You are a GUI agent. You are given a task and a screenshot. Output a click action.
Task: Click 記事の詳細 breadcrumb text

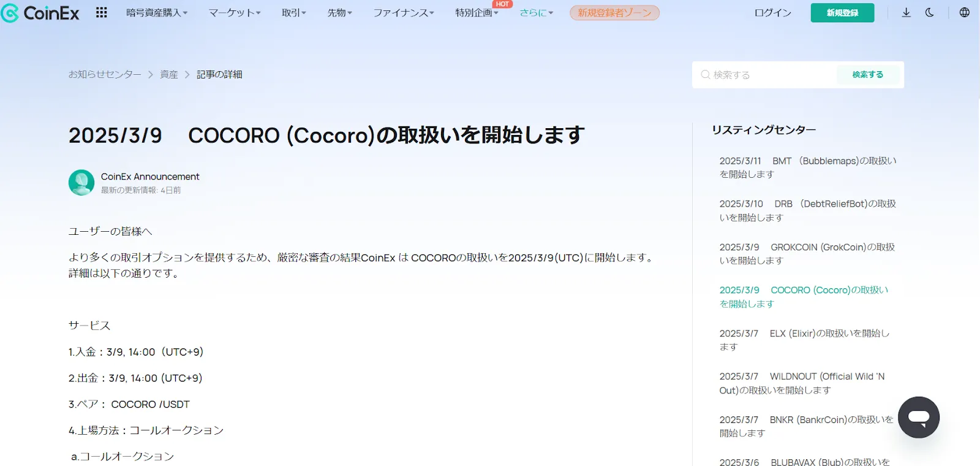click(x=219, y=74)
